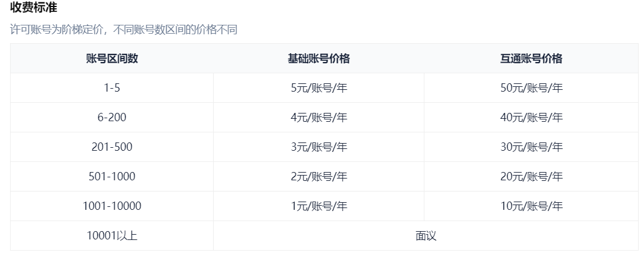Select the 201-500 account range cell
The width and height of the screenshot is (644, 253).
tap(112, 147)
